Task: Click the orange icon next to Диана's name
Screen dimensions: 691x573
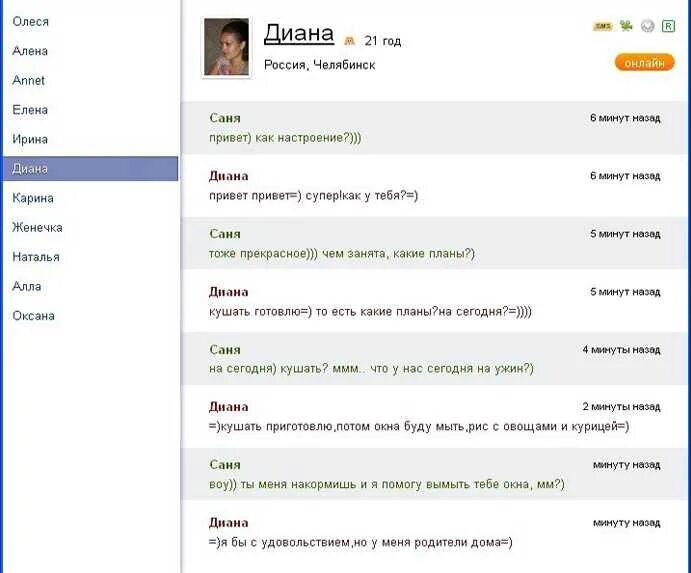Action: tap(349, 41)
